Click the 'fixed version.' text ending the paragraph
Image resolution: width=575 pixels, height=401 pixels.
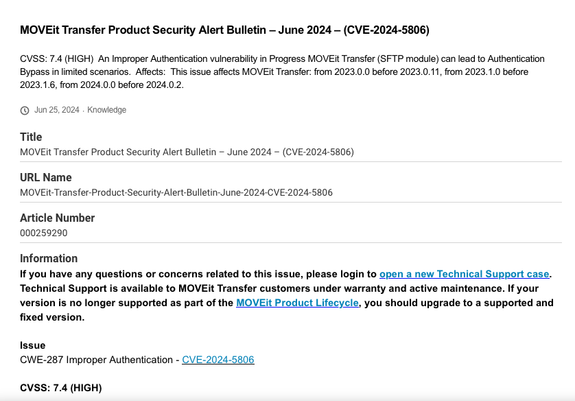(x=52, y=317)
